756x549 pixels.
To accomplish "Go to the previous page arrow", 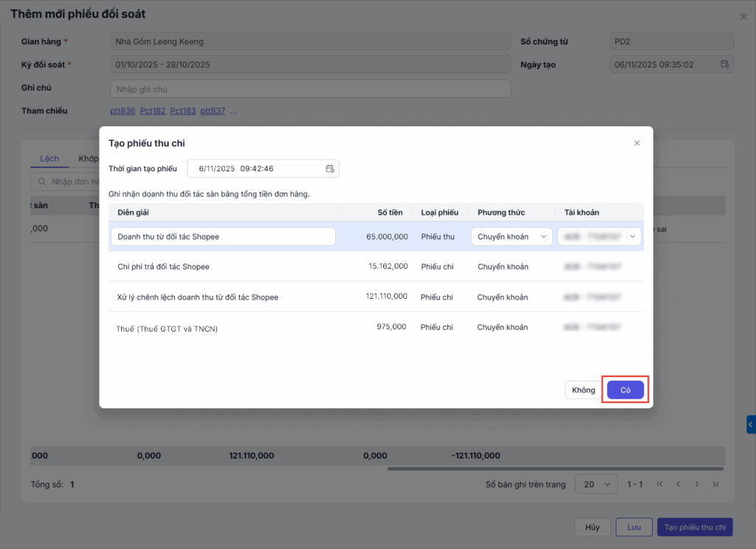I will click(x=678, y=484).
